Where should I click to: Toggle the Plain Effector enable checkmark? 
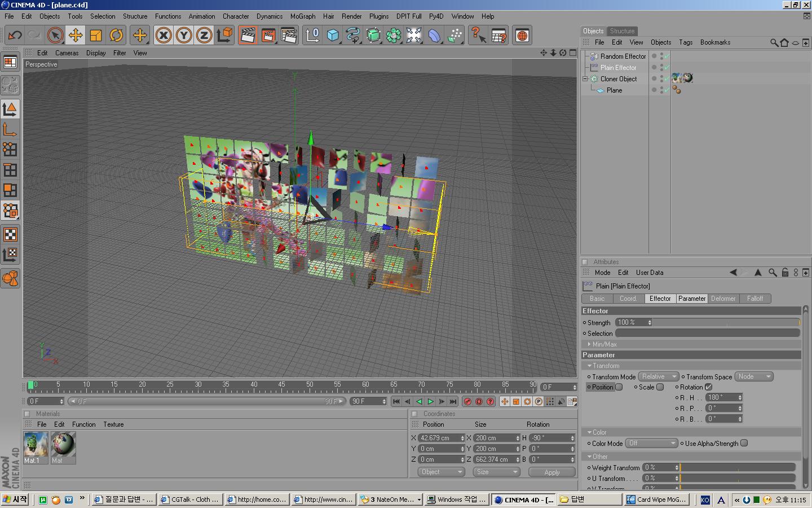(667, 67)
